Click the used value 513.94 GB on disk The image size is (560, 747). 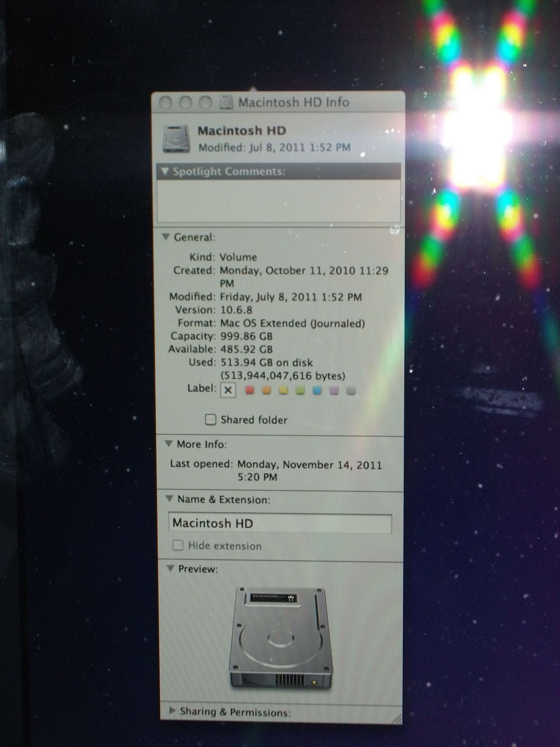tap(267, 363)
